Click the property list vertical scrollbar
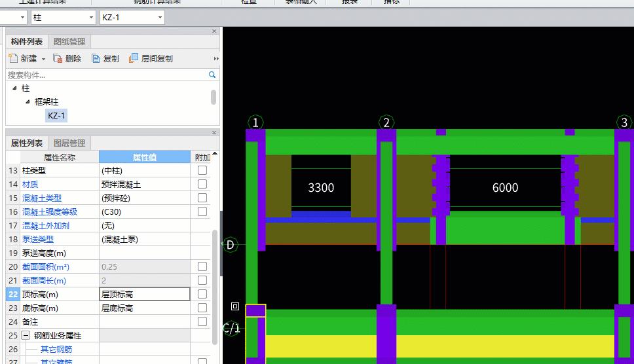Screen dimensions: 634x364 coord(215,282)
